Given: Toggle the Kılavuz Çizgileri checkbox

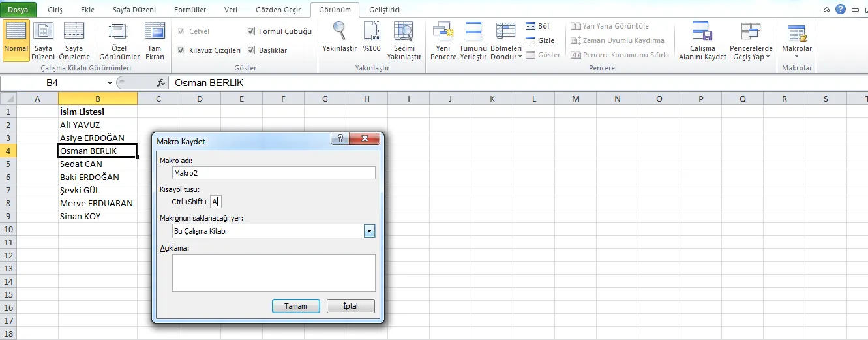Looking at the screenshot, I should coord(181,50).
